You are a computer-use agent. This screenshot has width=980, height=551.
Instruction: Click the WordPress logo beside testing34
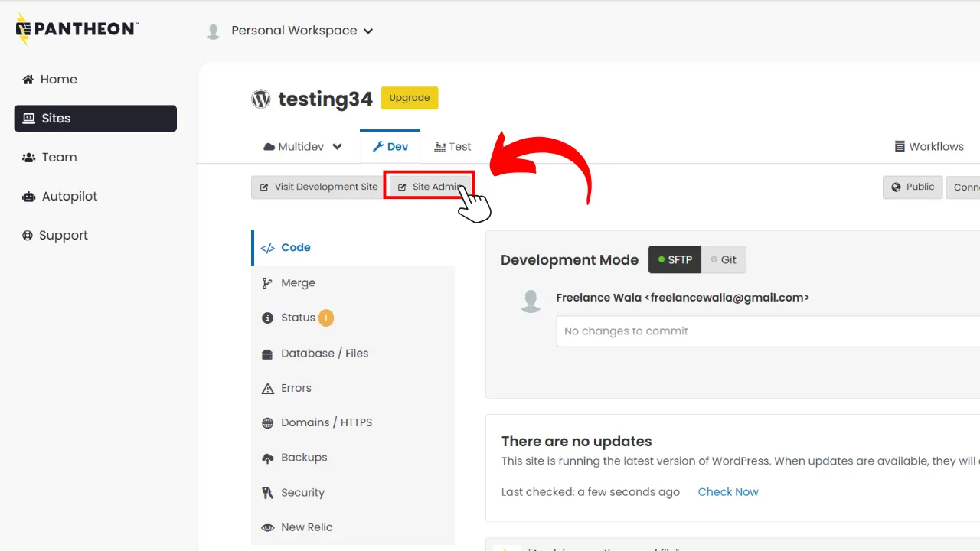pos(261,99)
